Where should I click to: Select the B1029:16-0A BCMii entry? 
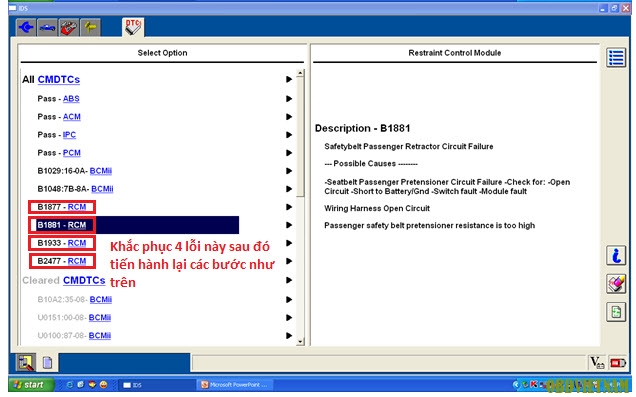[x=75, y=171]
